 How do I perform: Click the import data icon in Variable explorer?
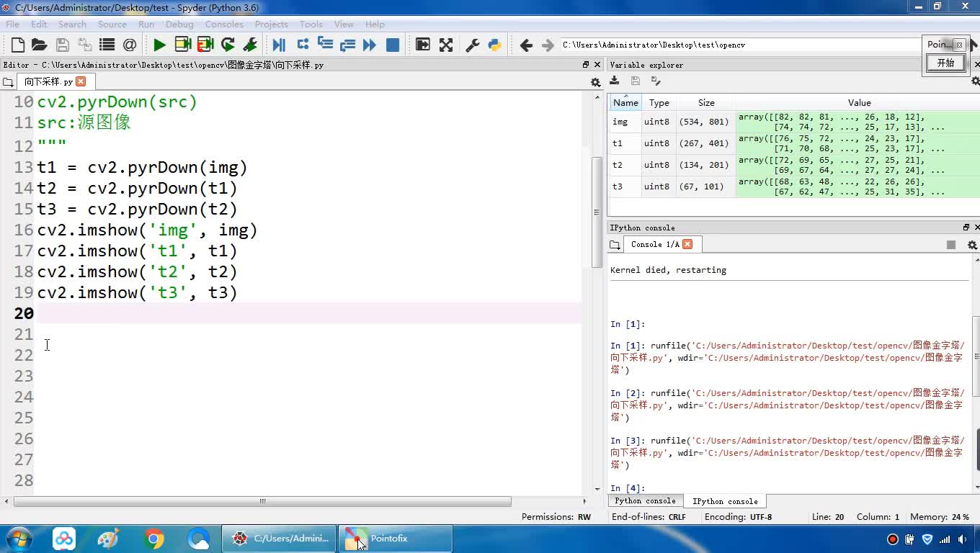coord(615,81)
